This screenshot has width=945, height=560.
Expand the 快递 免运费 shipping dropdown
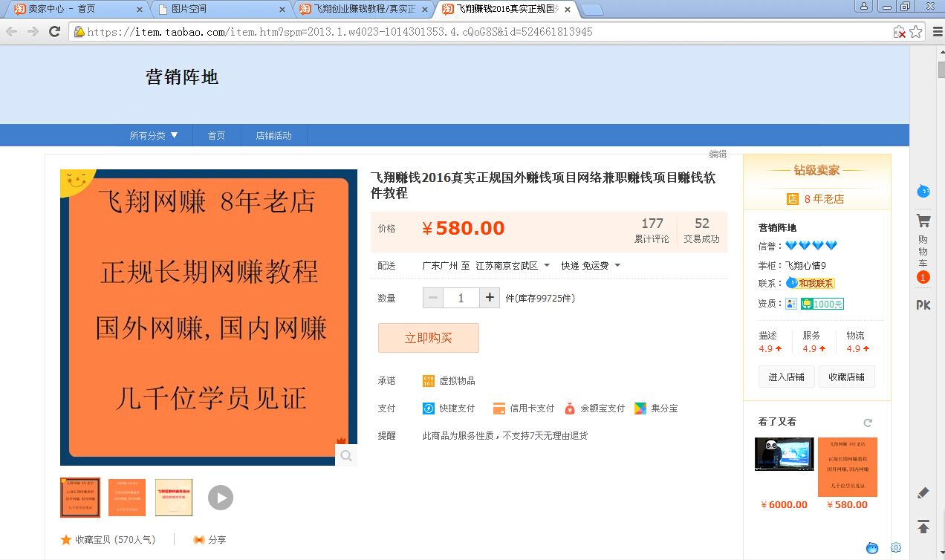[x=590, y=266]
